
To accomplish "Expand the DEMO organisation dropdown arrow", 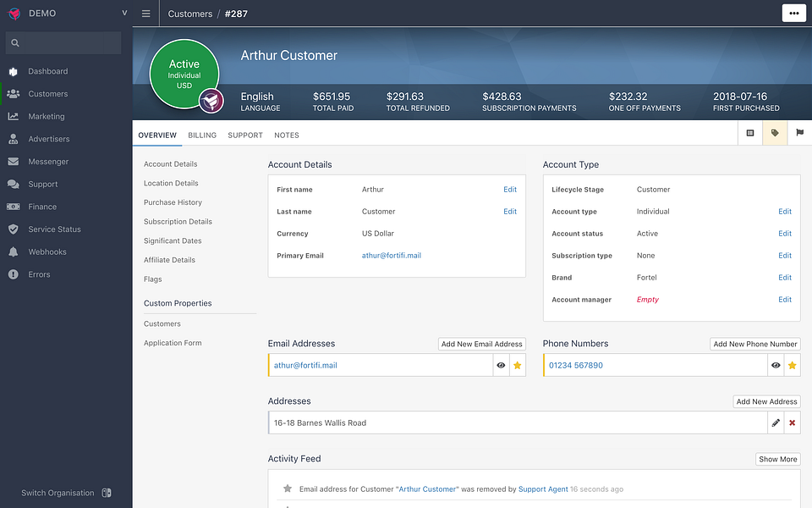I will [124, 13].
